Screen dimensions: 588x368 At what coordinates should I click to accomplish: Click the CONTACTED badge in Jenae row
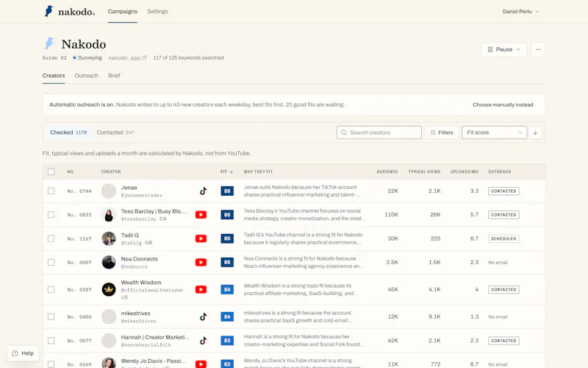[x=503, y=191]
